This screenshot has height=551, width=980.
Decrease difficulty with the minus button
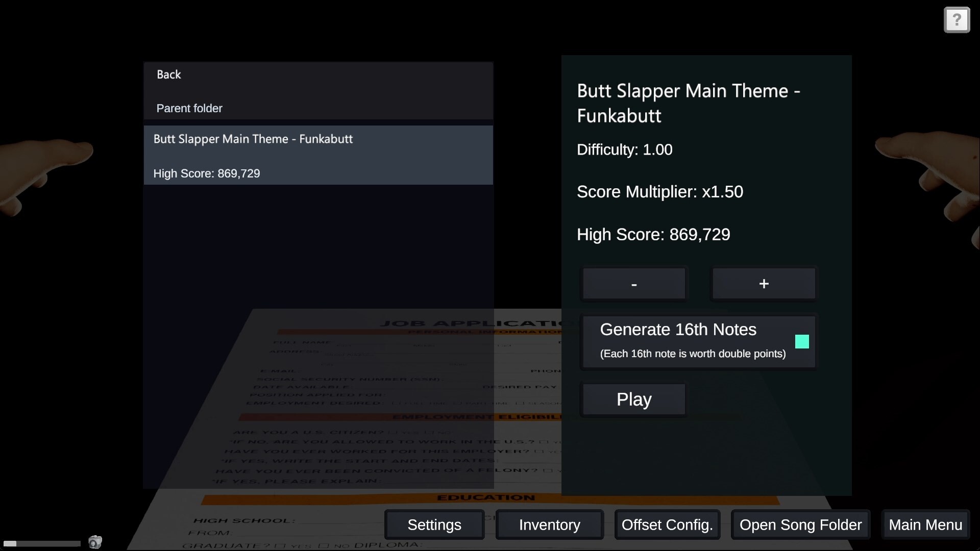pyautogui.click(x=634, y=284)
